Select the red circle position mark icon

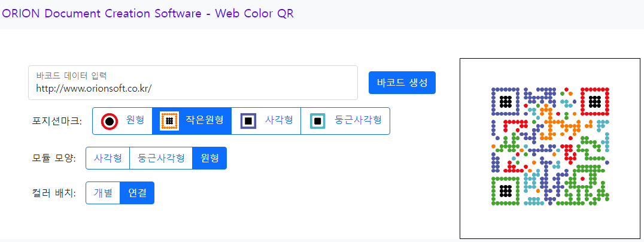click(x=110, y=121)
